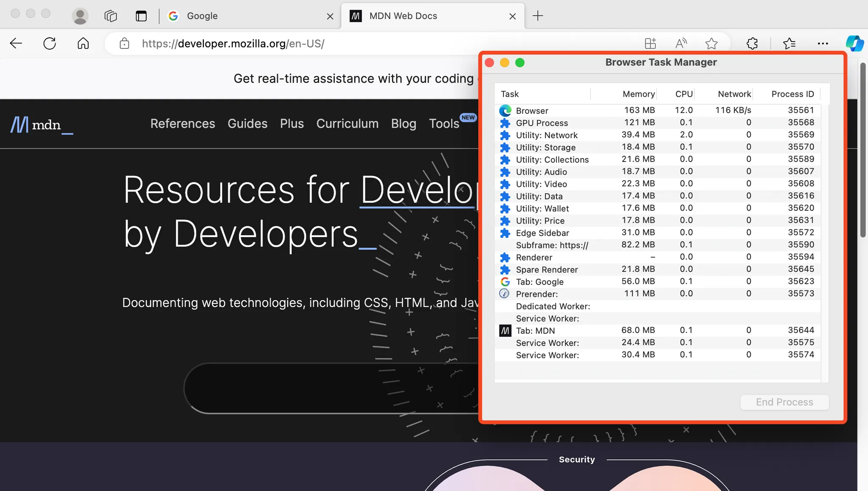Sort by CPU column header
This screenshot has width=868, height=491.
click(684, 94)
